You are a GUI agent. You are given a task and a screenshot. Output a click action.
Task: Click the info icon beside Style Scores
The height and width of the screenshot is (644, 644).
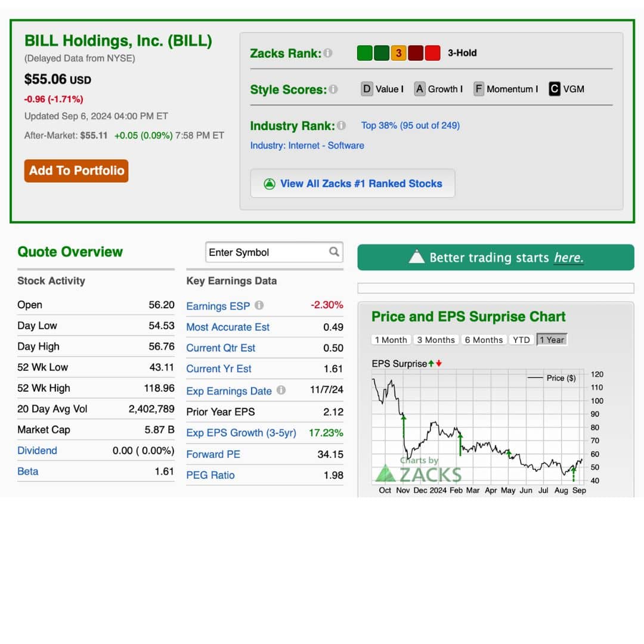[x=333, y=89]
